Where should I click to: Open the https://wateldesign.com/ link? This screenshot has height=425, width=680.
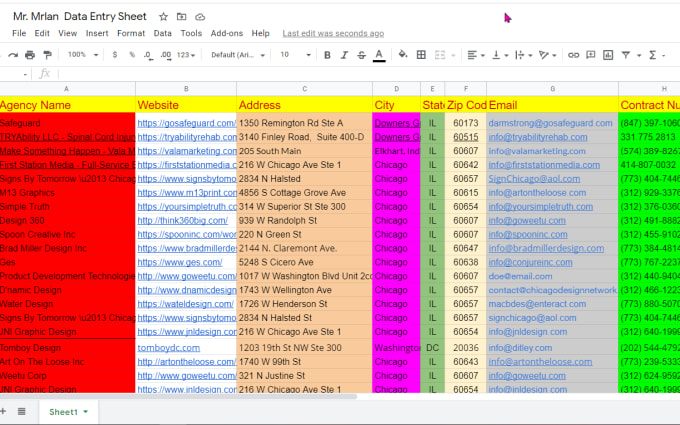point(186,304)
